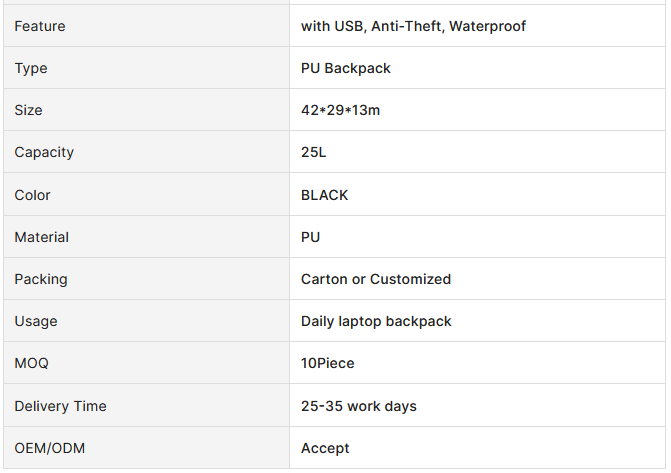Click the Carton or Customized value
Viewport: 671px width, 473px height.
(376, 279)
